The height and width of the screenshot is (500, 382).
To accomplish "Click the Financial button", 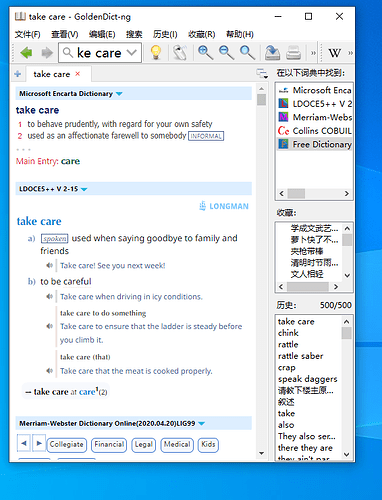I will [109, 445].
